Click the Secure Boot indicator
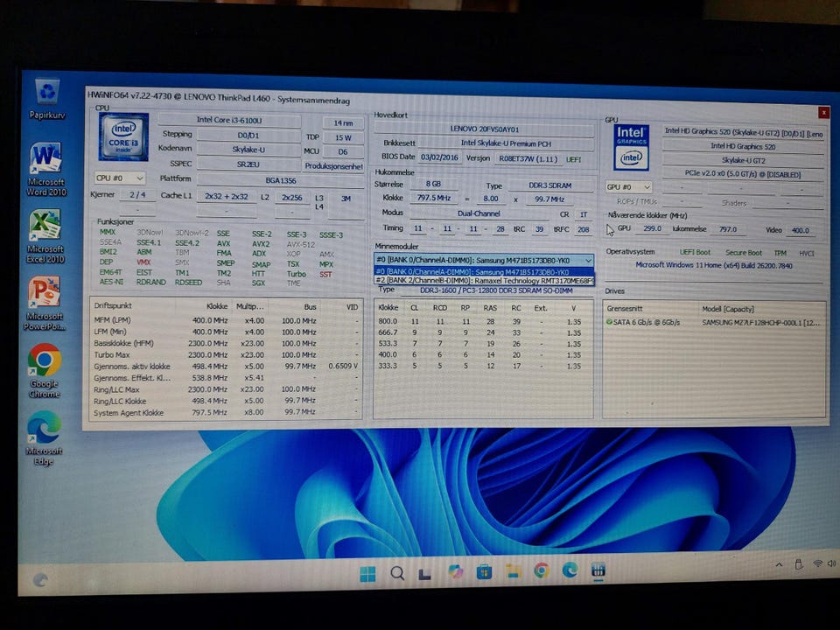This screenshot has width=840, height=630. pyautogui.click(x=744, y=252)
